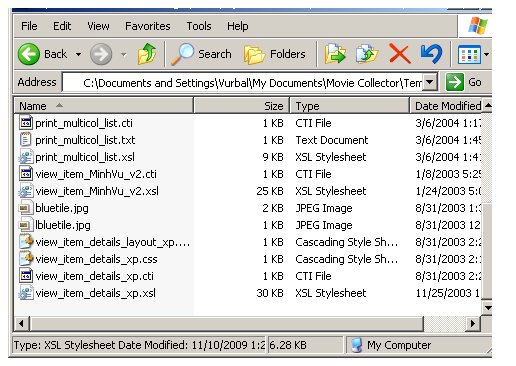Open the Favorites menu
Viewport: 516px width, 366px height.
tap(148, 26)
